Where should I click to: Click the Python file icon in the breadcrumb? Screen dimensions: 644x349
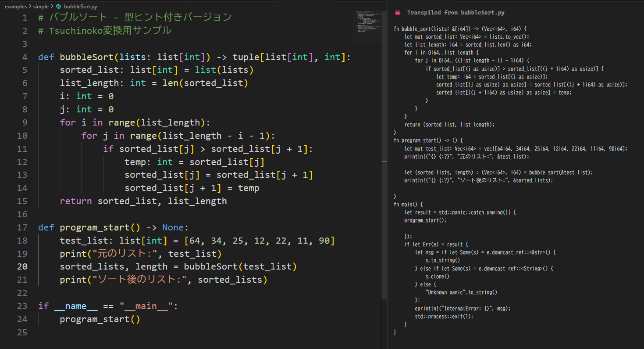coord(59,7)
